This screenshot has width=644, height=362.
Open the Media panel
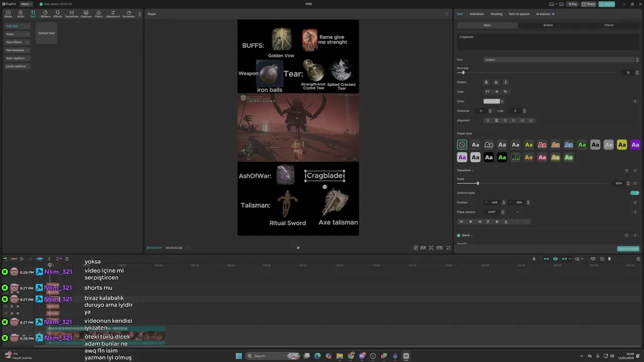click(8, 14)
